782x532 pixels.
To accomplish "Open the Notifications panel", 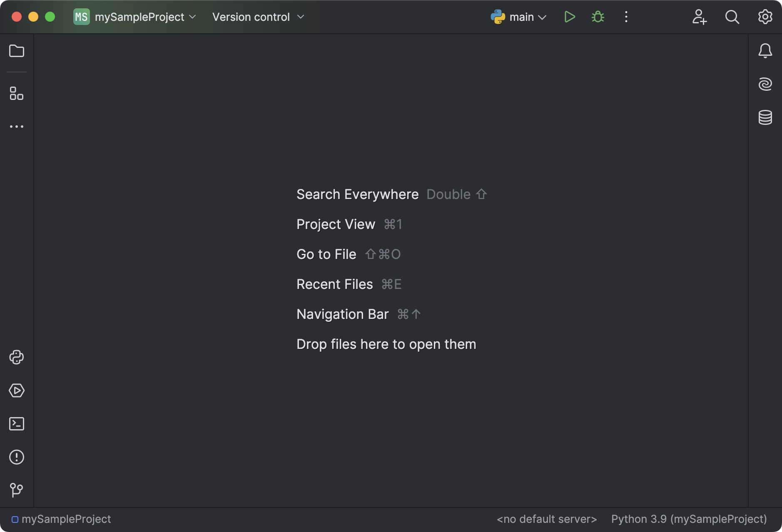I will pyautogui.click(x=766, y=51).
